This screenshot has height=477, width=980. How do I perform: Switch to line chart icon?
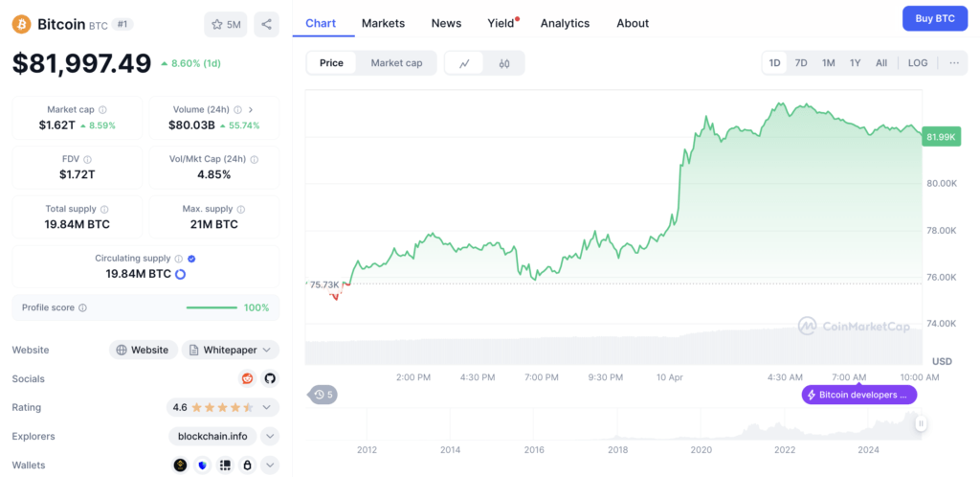coord(464,63)
